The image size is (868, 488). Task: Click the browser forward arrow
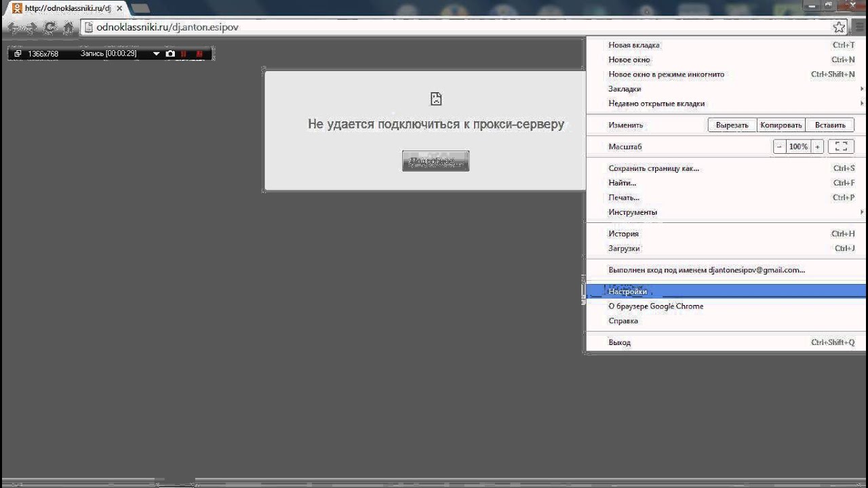(x=32, y=28)
